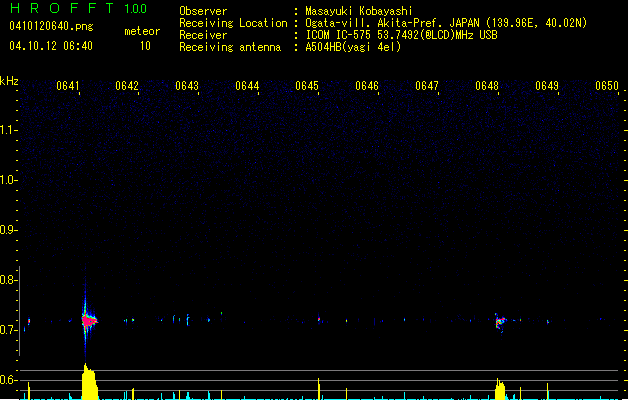Click the 0642 time marker

coord(127,86)
